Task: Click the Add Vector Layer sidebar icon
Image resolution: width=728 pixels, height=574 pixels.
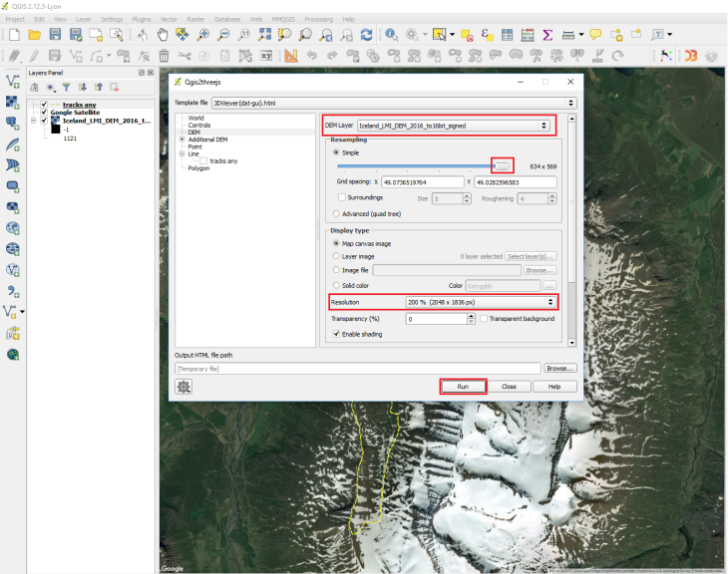Action: pyautogui.click(x=13, y=80)
